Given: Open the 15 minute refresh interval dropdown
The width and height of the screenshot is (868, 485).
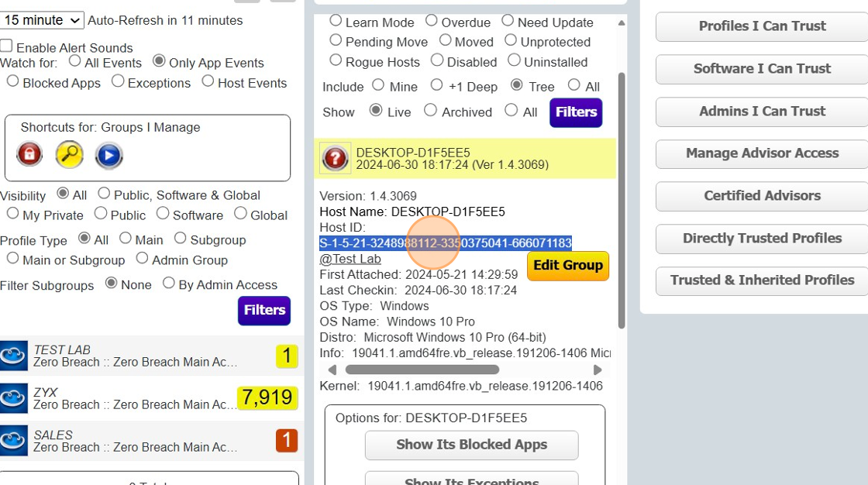Looking at the screenshot, I should point(43,19).
